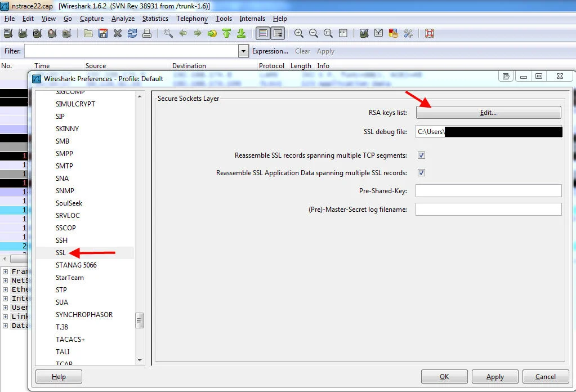Expand the Internet Protocol row in details

(5, 299)
